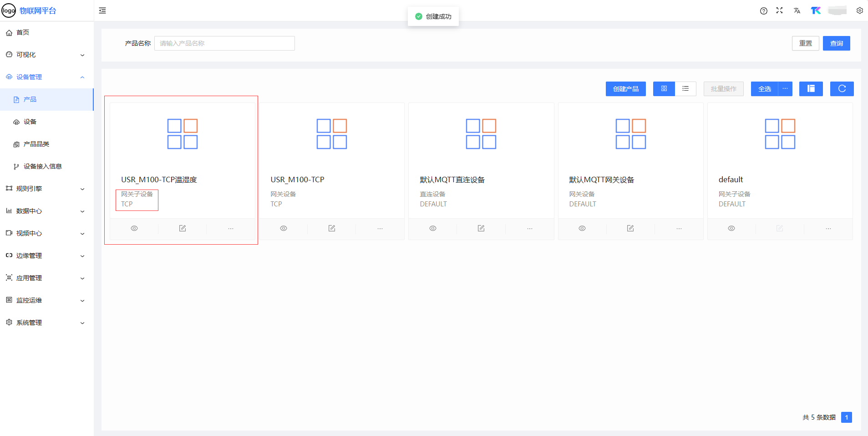Edit the USR_M100-TCP温湿度 product
This screenshot has height=436, width=868.
click(183, 228)
